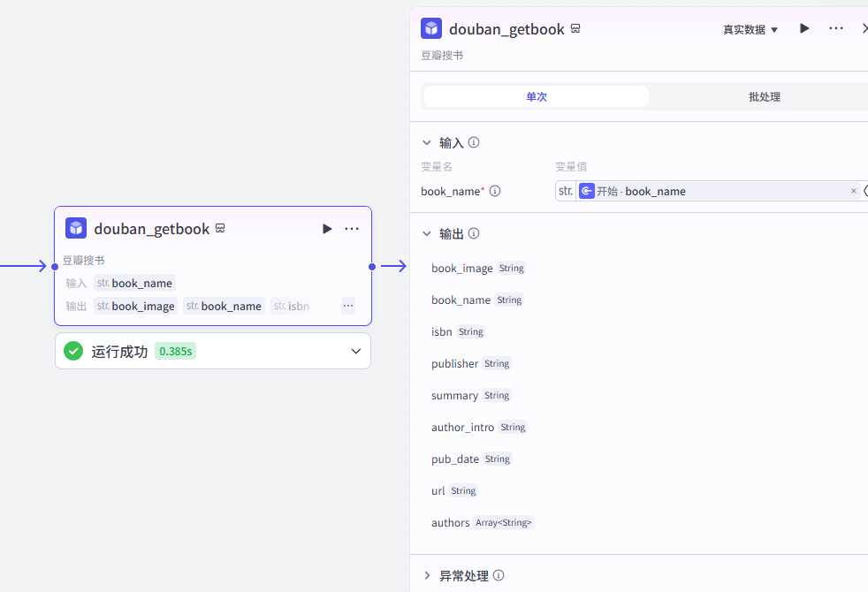This screenshot has width=868, height=592.
Task: Switch to the 批处理 tab
Action: click(x=764, y=96)
